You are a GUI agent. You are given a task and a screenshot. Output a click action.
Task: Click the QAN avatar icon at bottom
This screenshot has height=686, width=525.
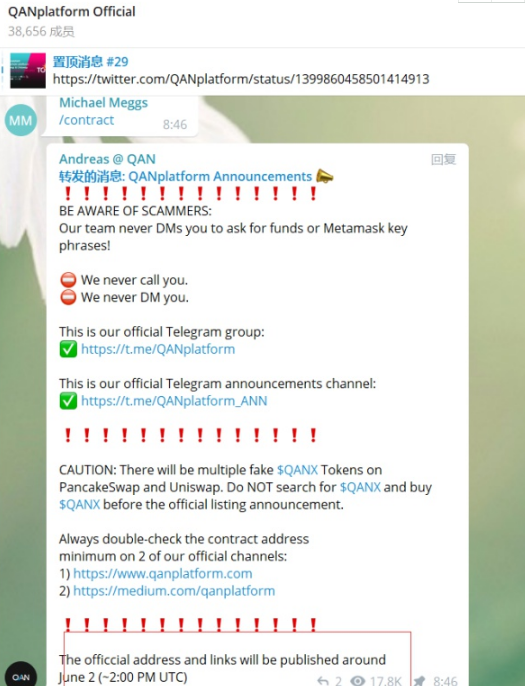pyautogui.click(x=21, y=675)
